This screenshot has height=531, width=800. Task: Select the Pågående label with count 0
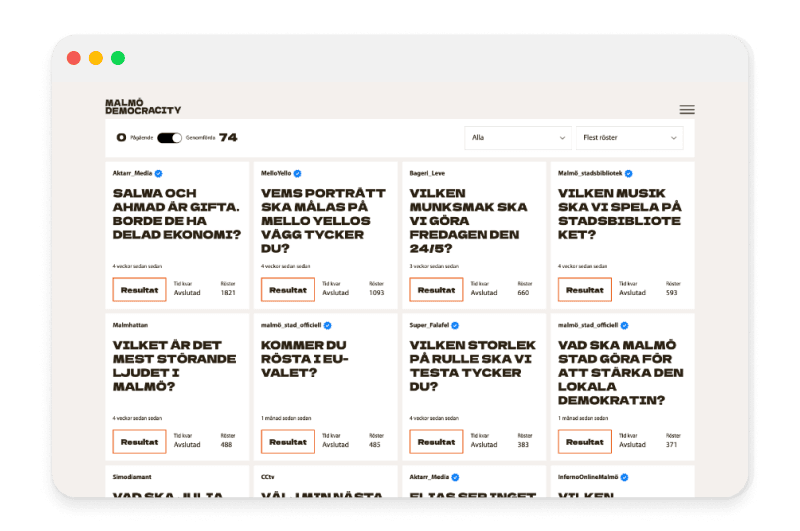(135, 138)
